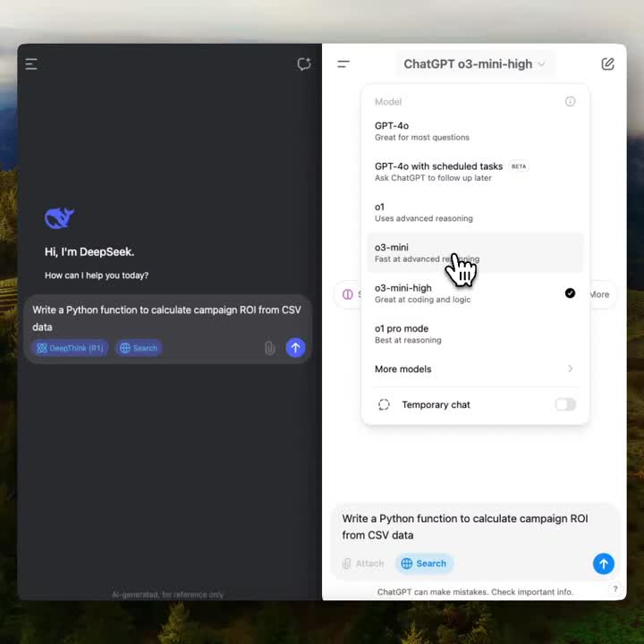The image size is (644, 644).
Task: Click the DeepSeek whale logo
Action: click(x=59, y=217)
